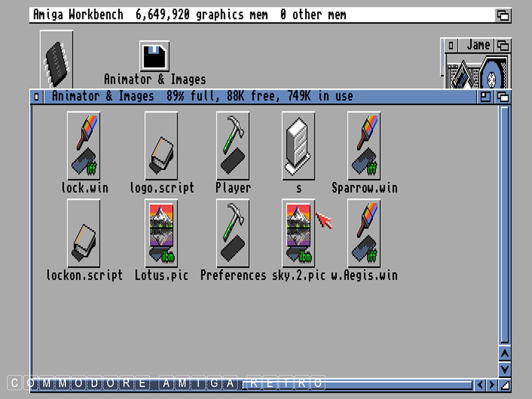Click the vertical scrollbar up arrow

[505, 354]
